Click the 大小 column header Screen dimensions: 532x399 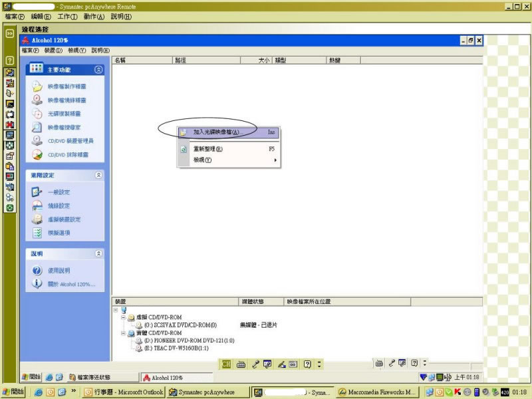click(x=256, y=61)
